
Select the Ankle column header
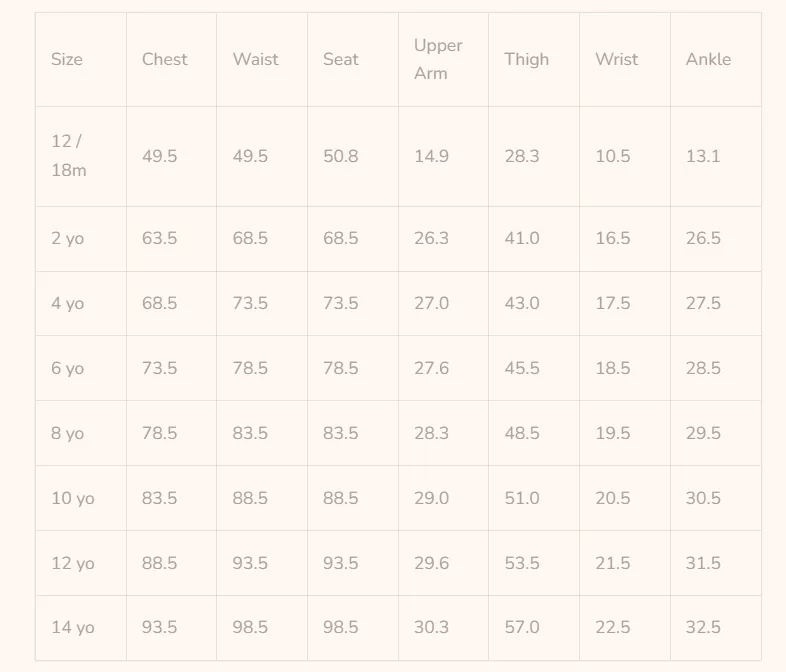coord(716,60)
